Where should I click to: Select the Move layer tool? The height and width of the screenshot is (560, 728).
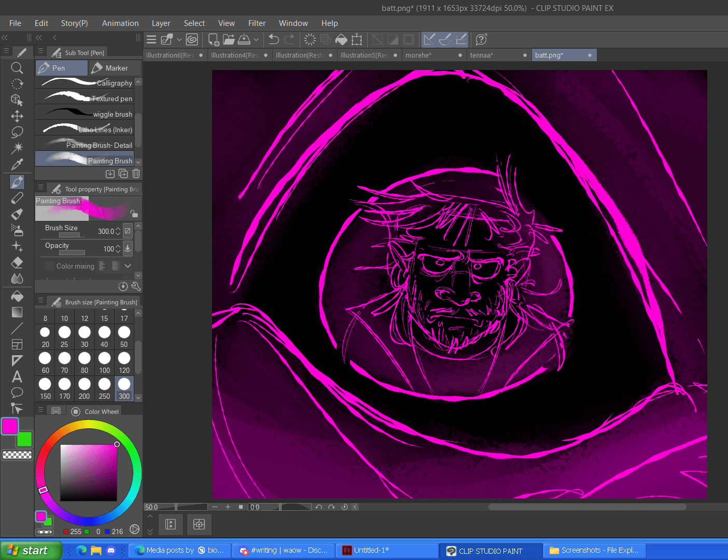coord(17,116)
